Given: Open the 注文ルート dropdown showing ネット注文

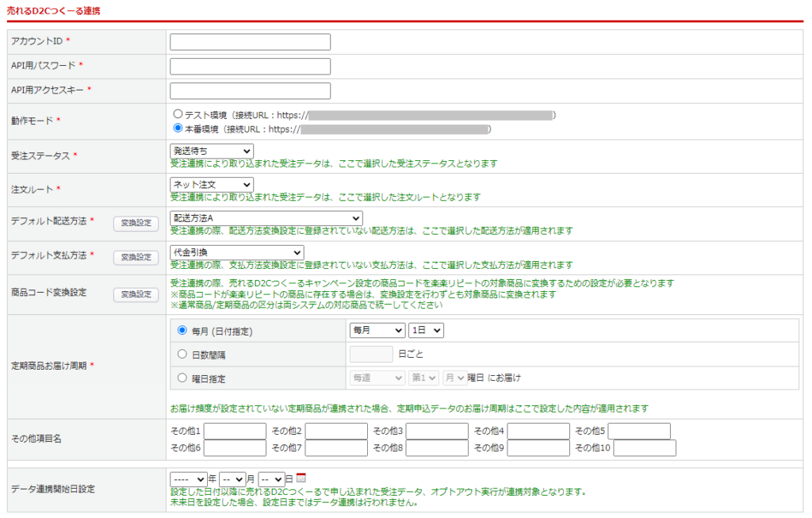Looking at the screenshot, I should tap(211, 183).
